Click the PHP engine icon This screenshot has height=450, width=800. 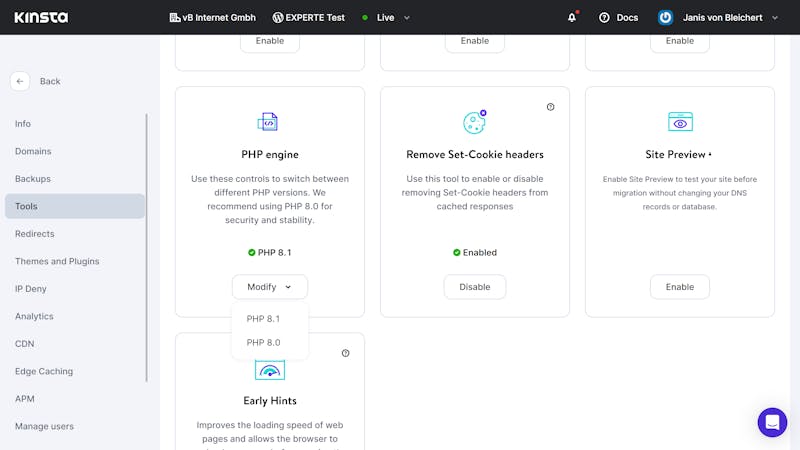pos(268,122)
